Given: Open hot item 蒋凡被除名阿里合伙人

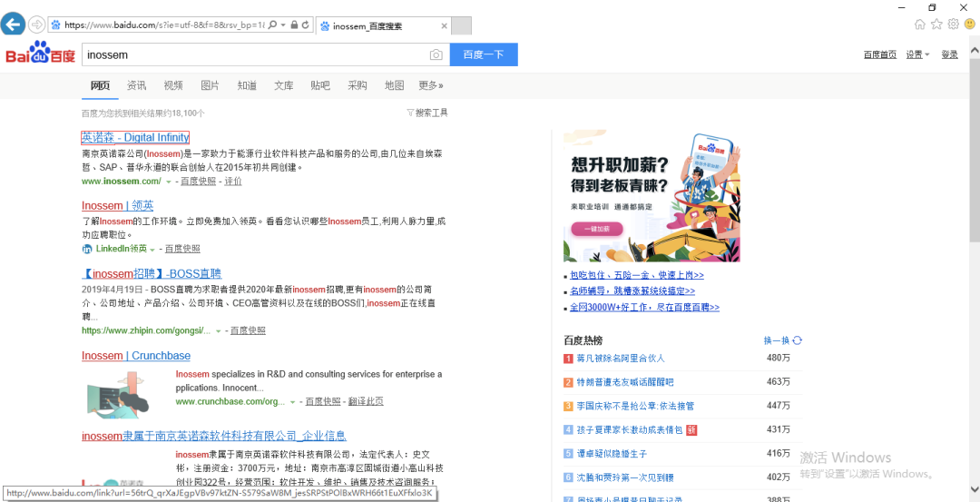Looking at the screenshot, I should 621,359.
